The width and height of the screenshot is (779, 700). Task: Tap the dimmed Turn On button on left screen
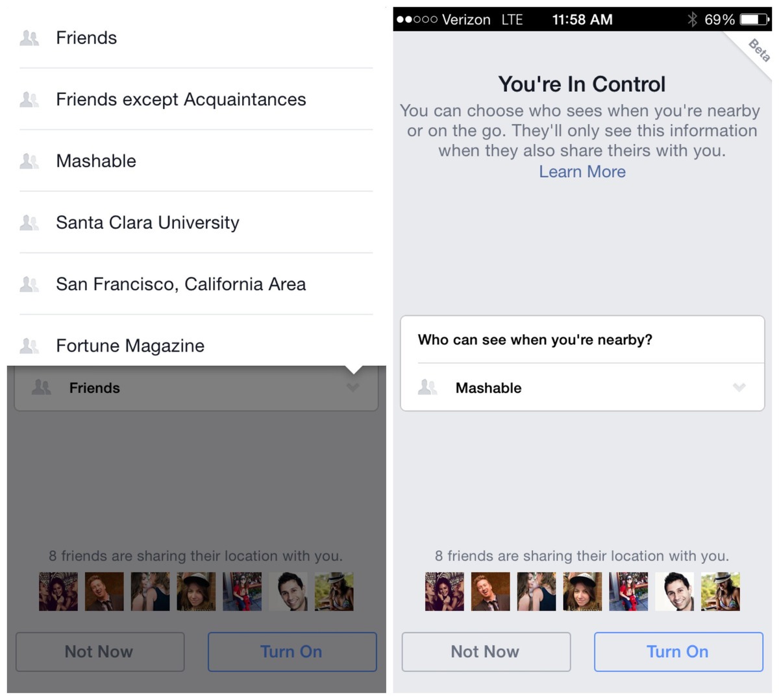tap(292, 651)
